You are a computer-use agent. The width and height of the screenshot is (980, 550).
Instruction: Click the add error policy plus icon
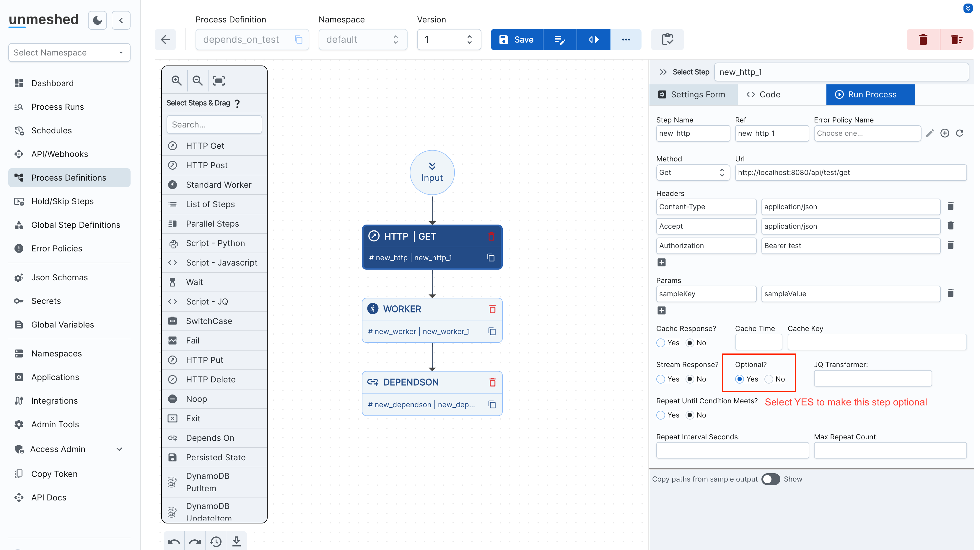(x=945, y=133)
